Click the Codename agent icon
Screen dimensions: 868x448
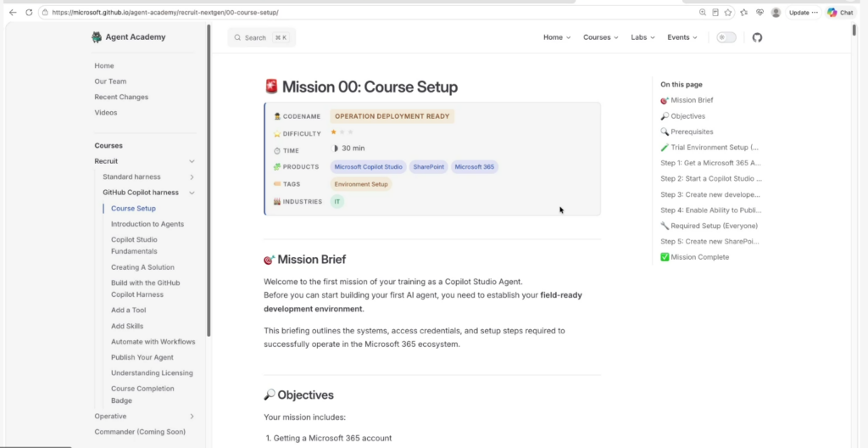click(277, 116)
